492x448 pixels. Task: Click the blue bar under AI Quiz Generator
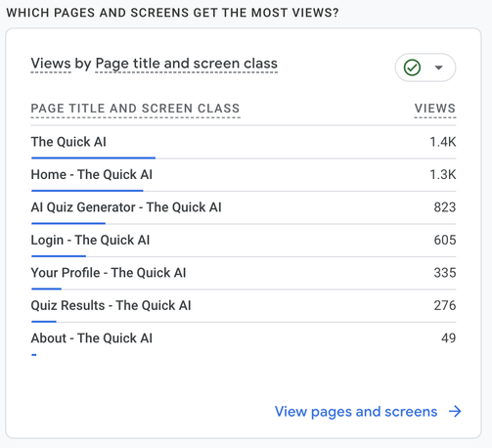point(68,223)
